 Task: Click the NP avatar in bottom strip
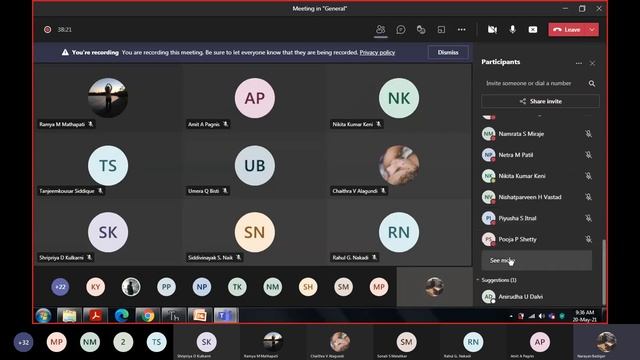click(x=202, y=287)
